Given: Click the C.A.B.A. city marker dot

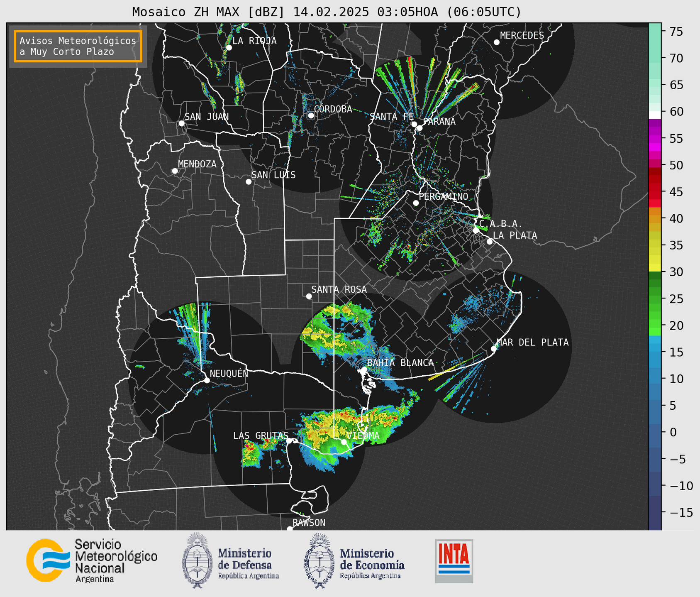Looking at the screenshot, I should [476, 230].
